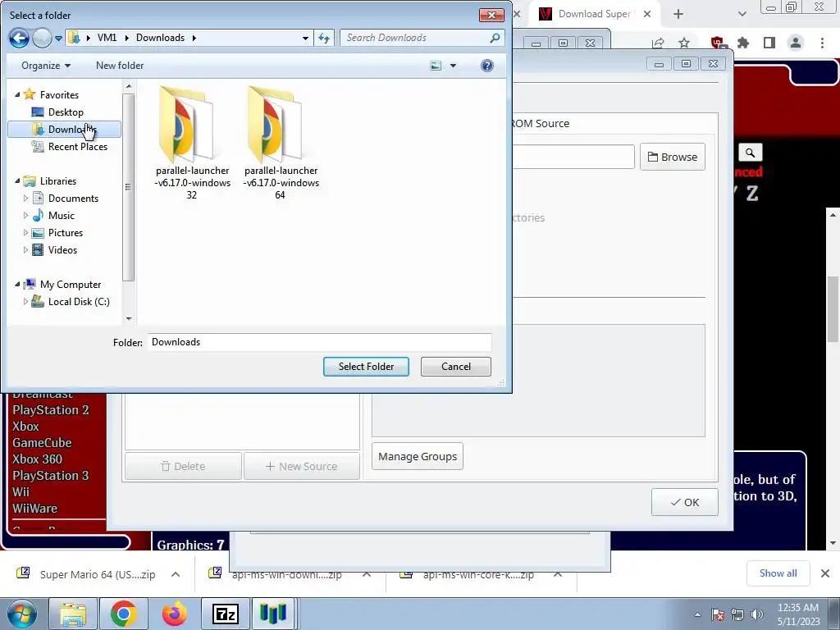Click the forward navigation arrow
This screenshot has width=840, height=630.
pos(41,38)
